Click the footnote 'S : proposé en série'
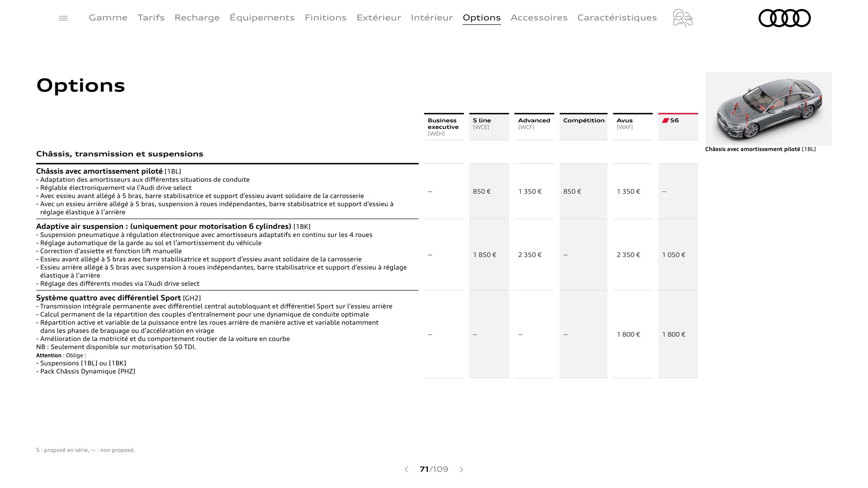 click(62, 450)
